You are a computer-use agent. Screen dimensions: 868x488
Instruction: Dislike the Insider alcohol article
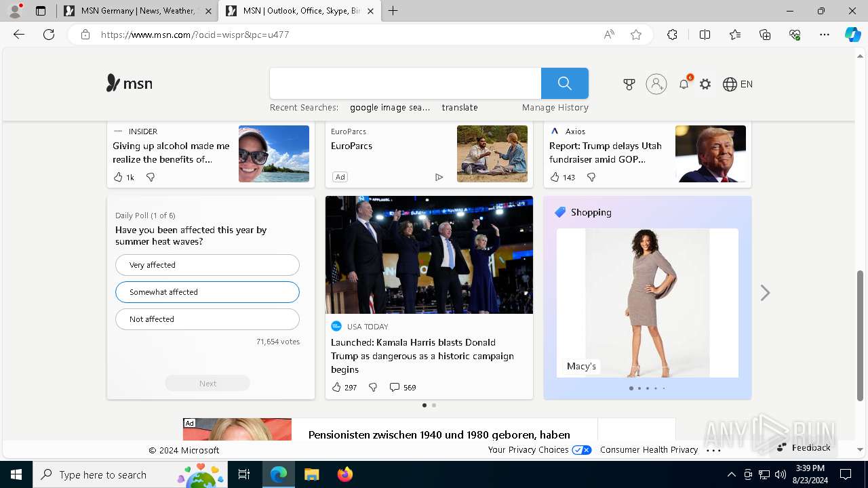click(151, 177)
